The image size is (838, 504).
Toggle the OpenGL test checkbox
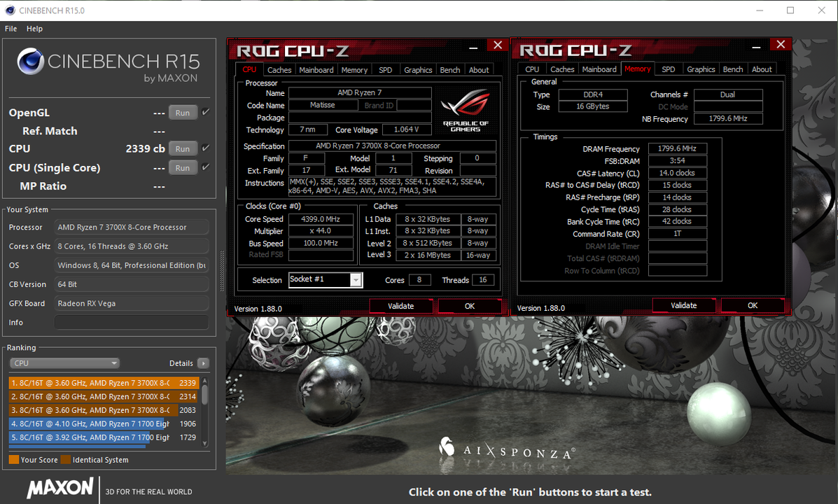click(206, 112)
